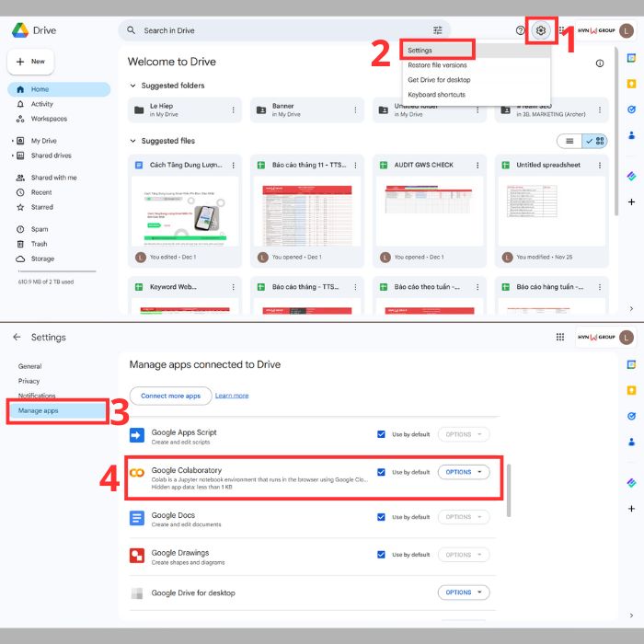This screenshot has width=644, height=644.
Task: Open Google apps grid on Settings page
Action: point(559,337)
